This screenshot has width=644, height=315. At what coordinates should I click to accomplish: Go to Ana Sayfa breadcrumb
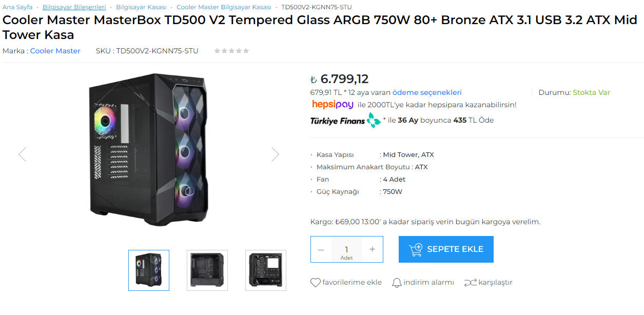pyautogui.click(x=17, y=7)
